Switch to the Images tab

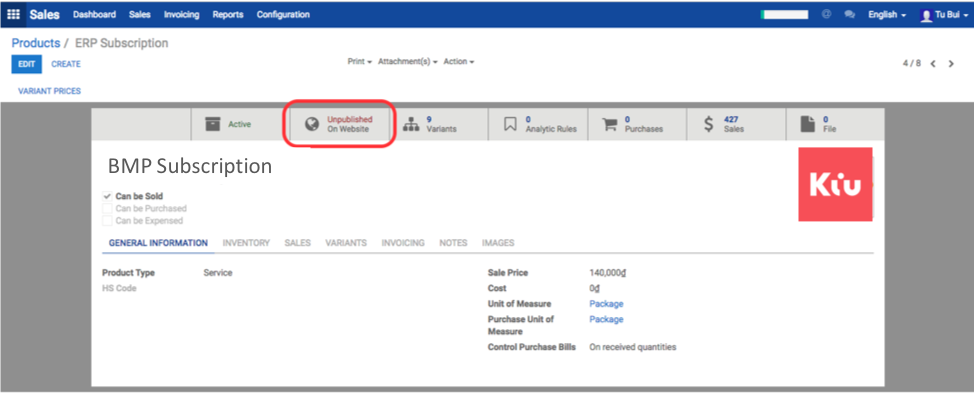tap(498, 243)
